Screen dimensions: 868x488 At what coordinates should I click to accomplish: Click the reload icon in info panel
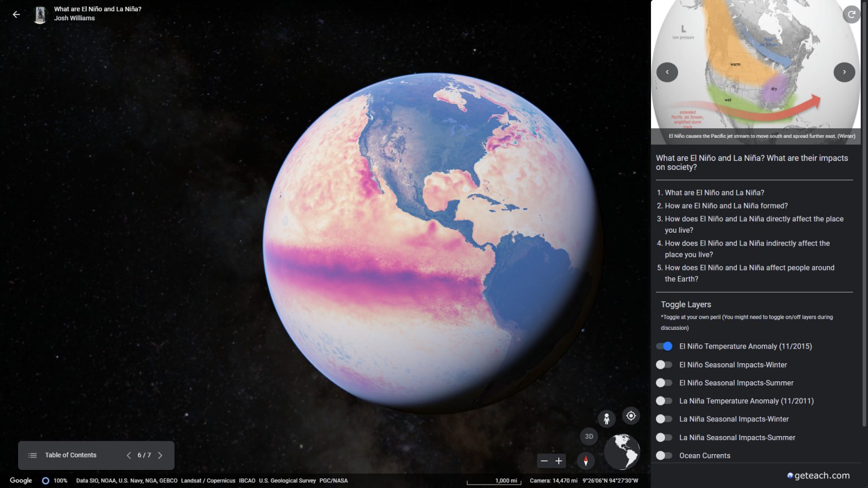coord(851,14)
